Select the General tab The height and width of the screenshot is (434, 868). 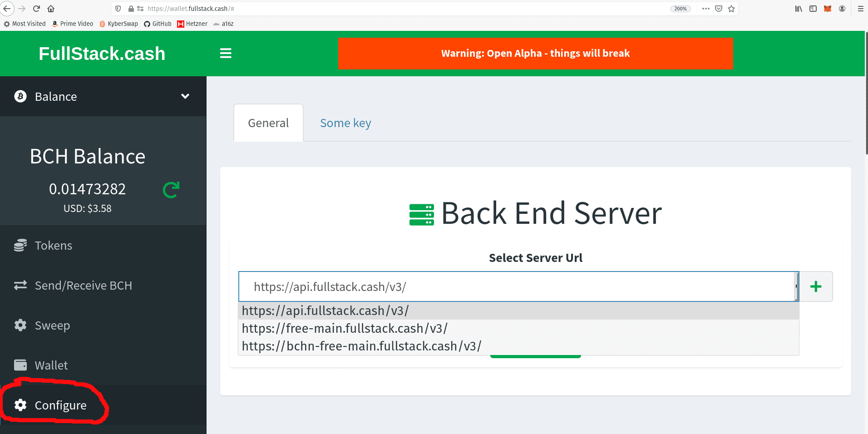click(x=268, y=123)
